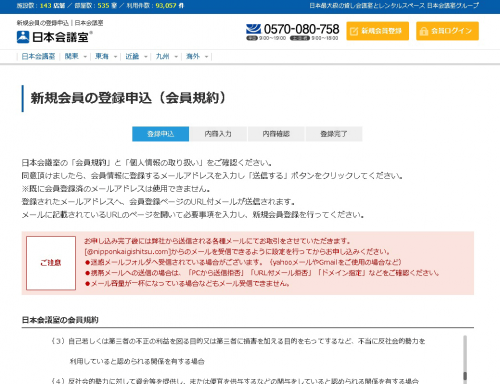Click the breadcrumb text 新規会員の登録申込｜日本会議室
The height and width of the screenshot is (384, 500).
coord(60,23)
